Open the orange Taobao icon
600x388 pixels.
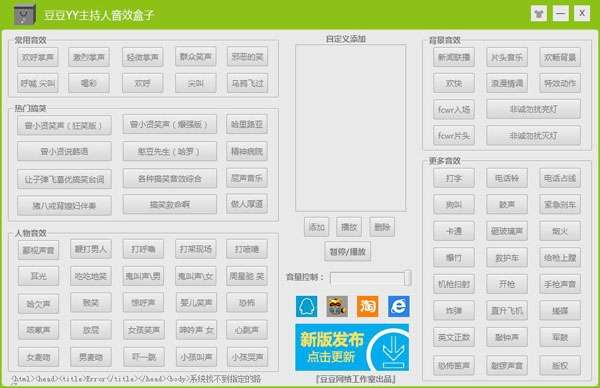click(367, 306)
